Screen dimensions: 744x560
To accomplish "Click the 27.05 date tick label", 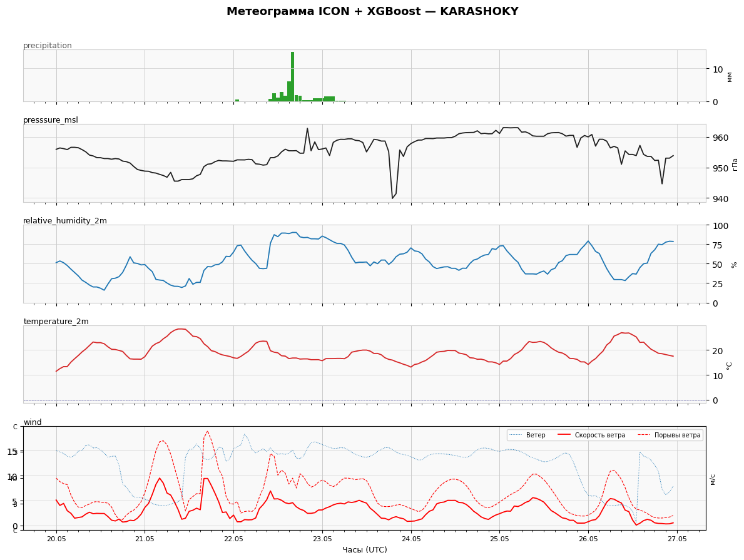I will [x=677, y=539].
